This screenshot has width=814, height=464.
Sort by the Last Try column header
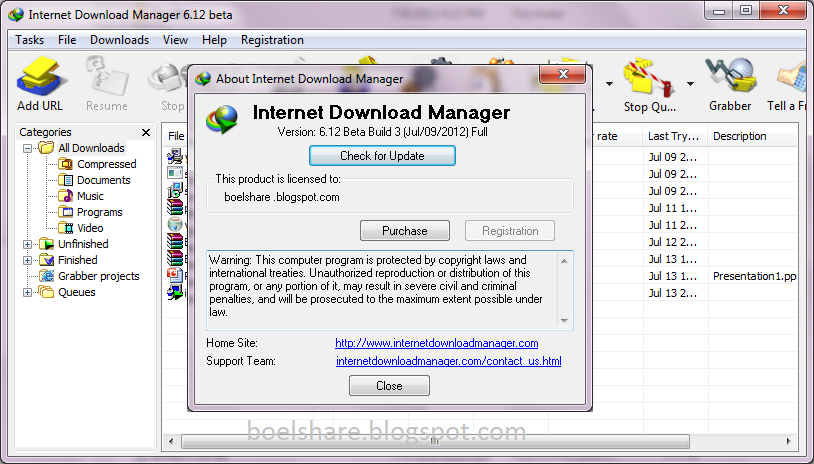(675, 136)
